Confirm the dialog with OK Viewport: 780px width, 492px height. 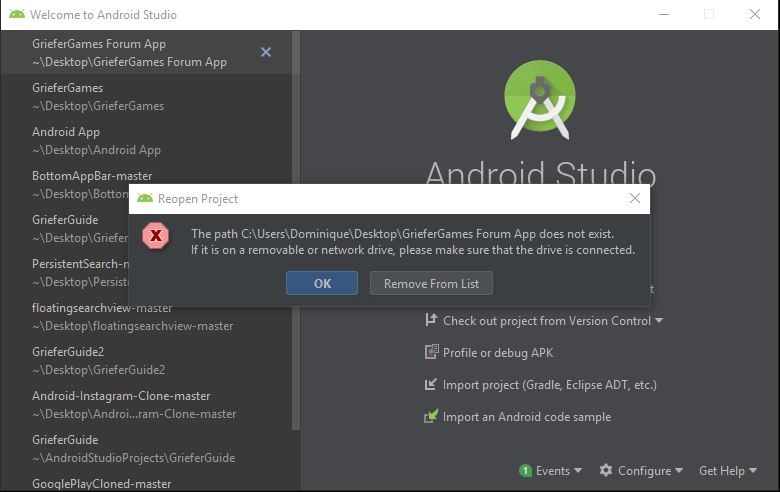click(x=322, y=283)
